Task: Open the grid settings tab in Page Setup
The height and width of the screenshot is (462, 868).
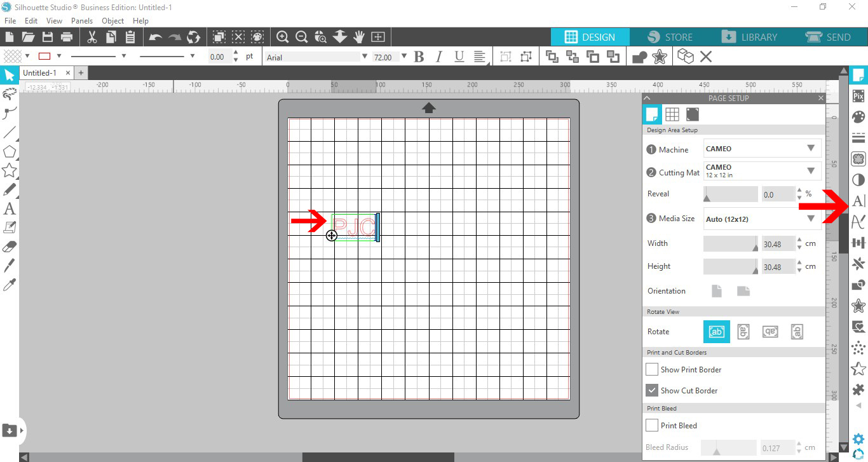Action: (672, 114)
